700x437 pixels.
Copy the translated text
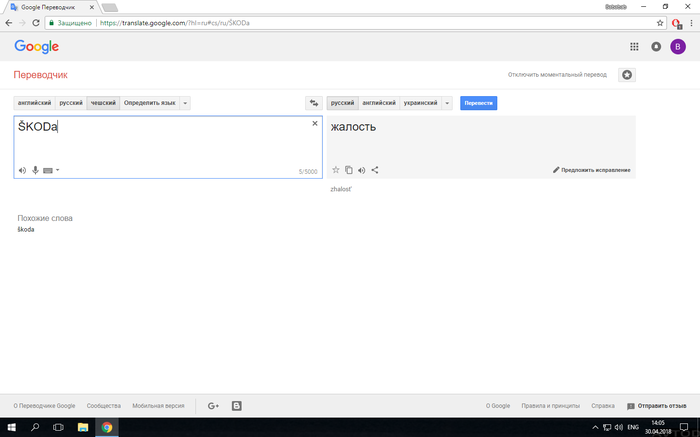(x=349, y=170)
